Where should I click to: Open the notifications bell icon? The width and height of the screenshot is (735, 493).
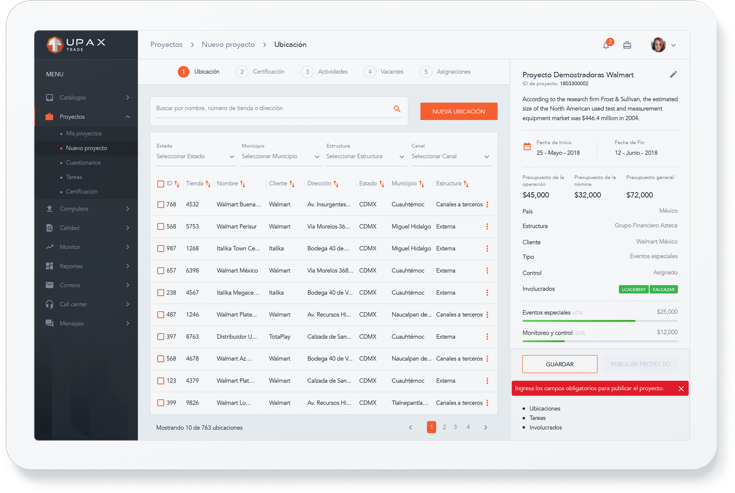tap(607, 45)
